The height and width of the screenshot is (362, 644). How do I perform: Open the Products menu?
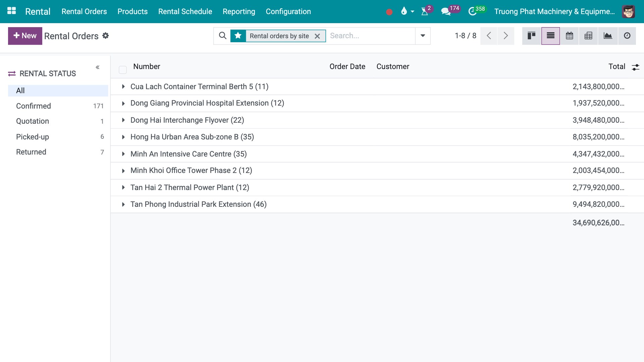click(132, 11)
